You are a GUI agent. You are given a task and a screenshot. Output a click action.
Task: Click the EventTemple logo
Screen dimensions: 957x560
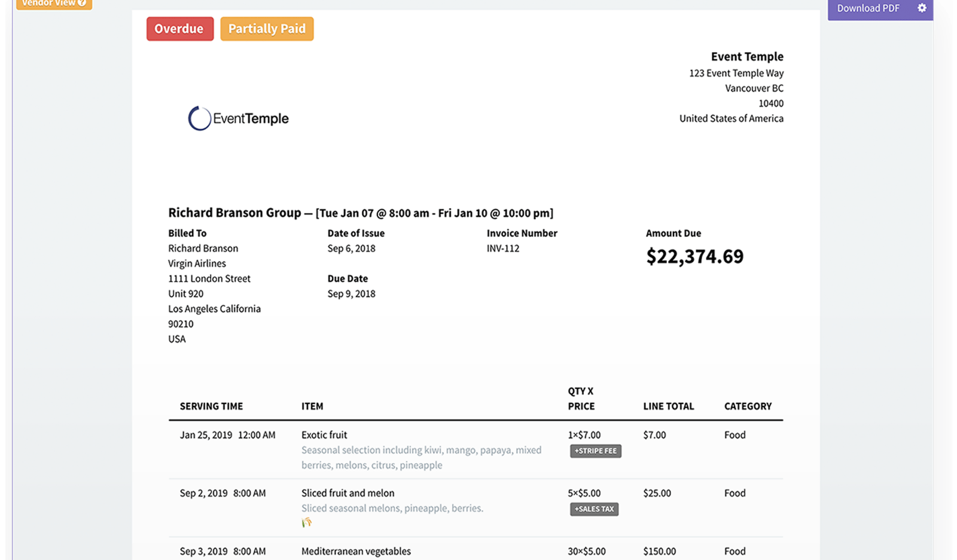click(238, 118)
